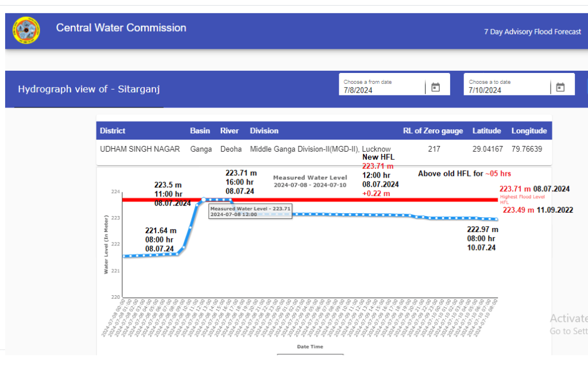This screenshot has height=366, width=588.
Task: Focus the 'Choose a from date' field
Action: coord(382,90)
